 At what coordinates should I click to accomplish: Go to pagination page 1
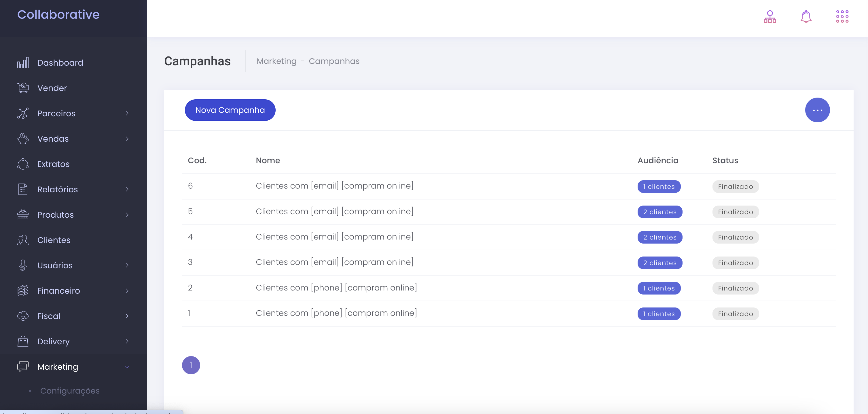(191, 365)
